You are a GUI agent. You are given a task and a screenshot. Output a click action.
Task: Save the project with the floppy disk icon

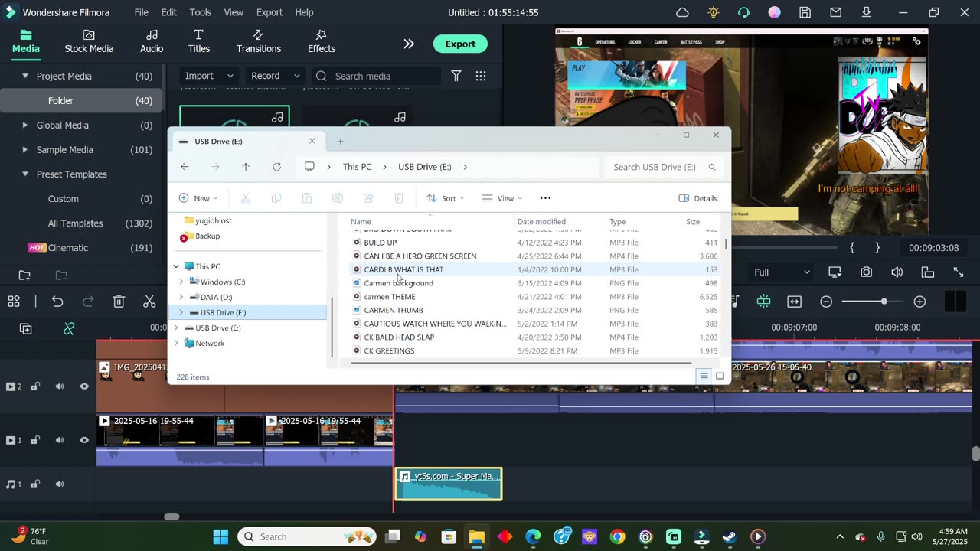805,12
